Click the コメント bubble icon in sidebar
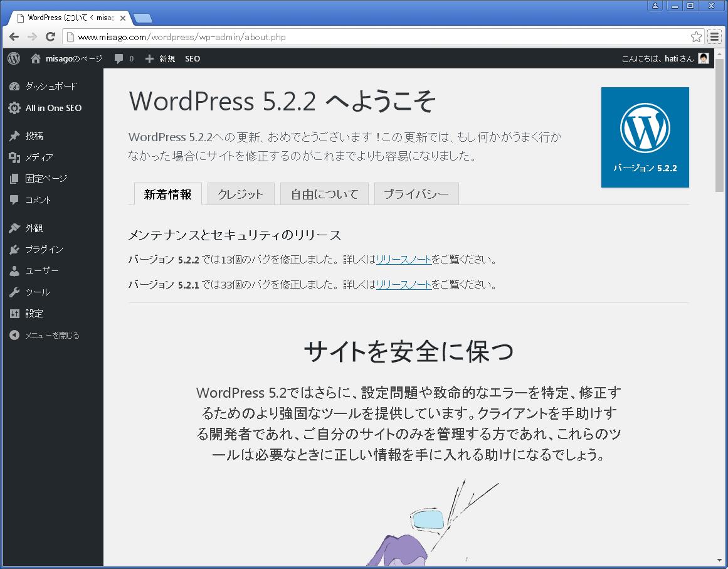The image size is (728, 569). coord(14,200)
